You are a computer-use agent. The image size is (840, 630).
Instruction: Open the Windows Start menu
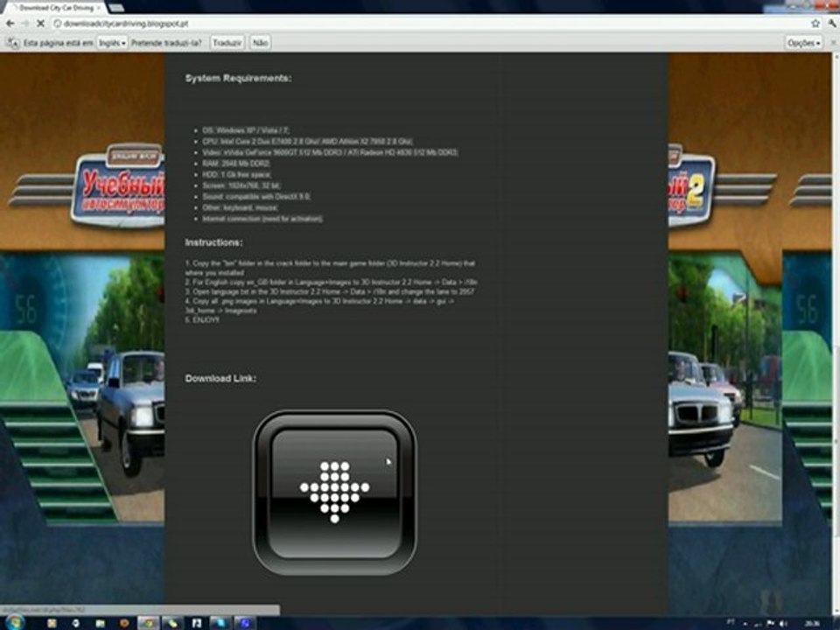[x=14, y=623]
